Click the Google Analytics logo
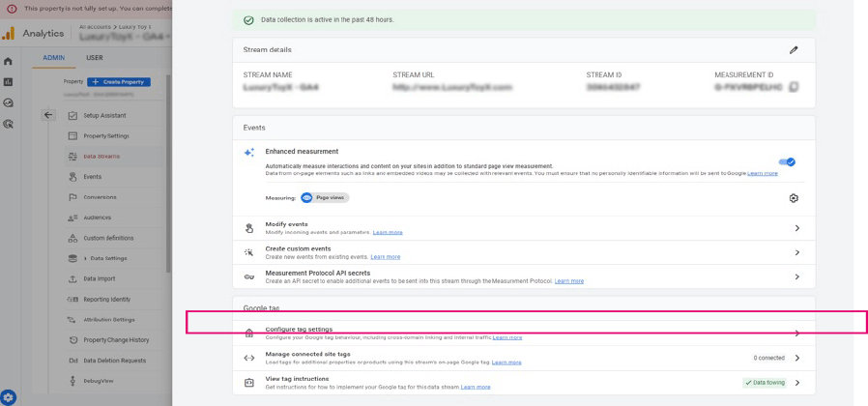This screenshot has width=868, height=406. [x=8, y=33]
